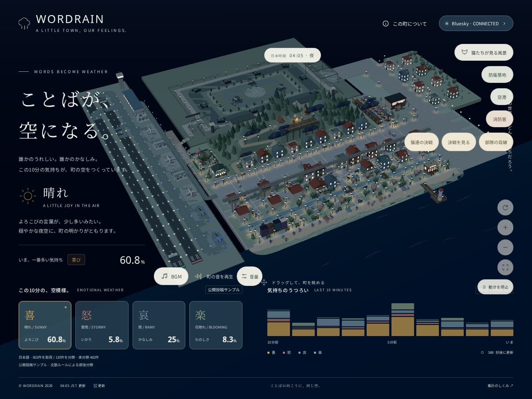Image resolution: width=532 pixels, height=399 pixels.
Task: Click the 哀 blue legend entry
Action: 302,352
